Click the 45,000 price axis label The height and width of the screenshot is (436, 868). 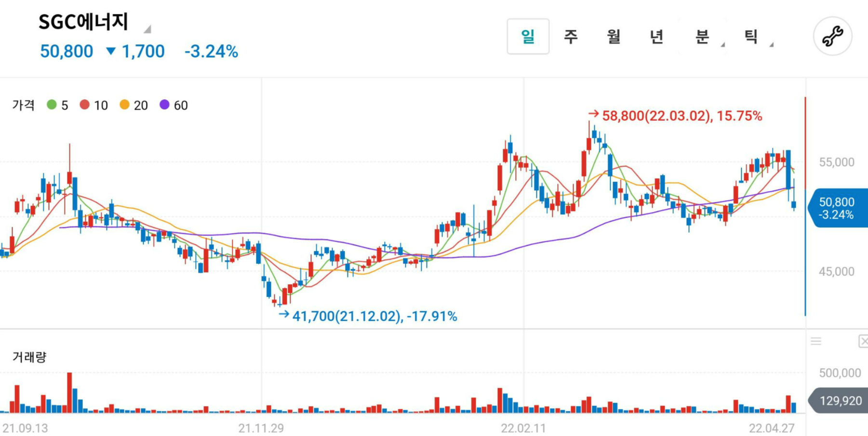837,272
